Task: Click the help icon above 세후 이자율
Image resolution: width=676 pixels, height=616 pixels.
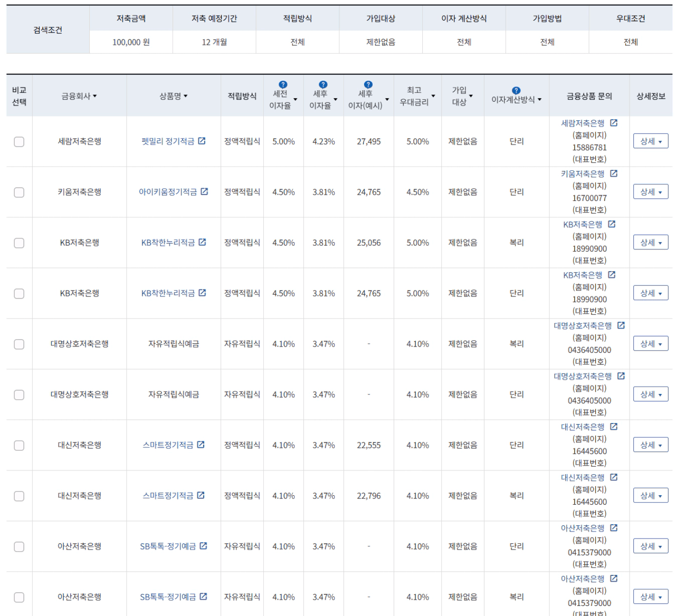Action: [323, 84]
